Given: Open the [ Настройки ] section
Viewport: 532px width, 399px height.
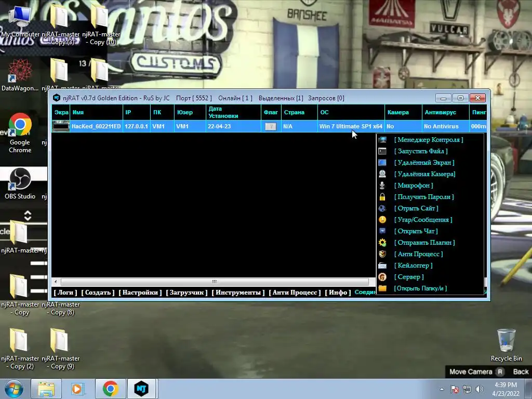Looking at the screenshot, I should coord(140,292).
